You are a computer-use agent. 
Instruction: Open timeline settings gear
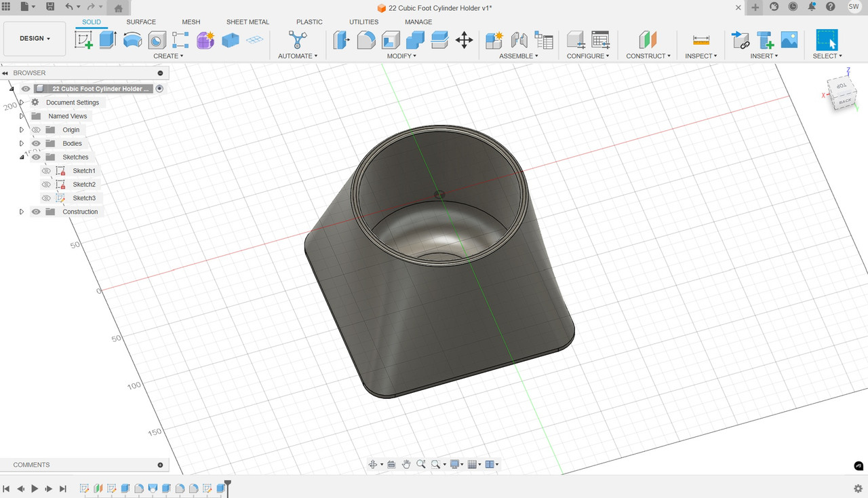858,489
